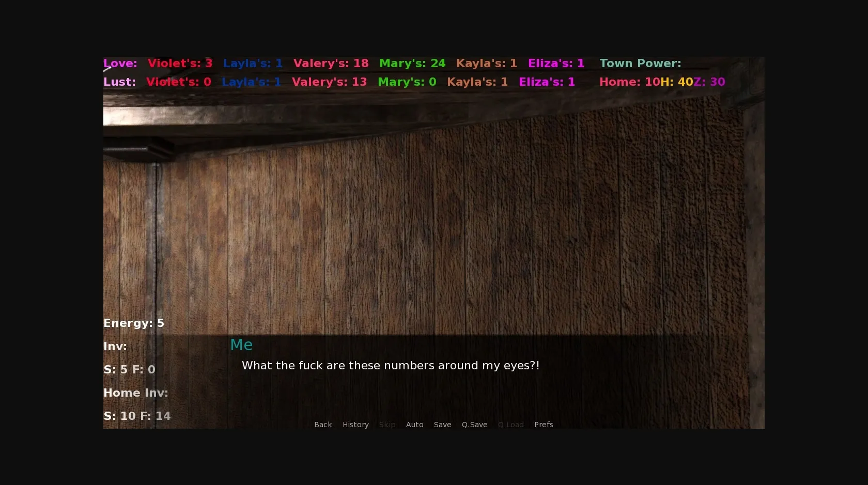Open Prefs settings menu
868x485 pixels.
[x=544, y=425]
